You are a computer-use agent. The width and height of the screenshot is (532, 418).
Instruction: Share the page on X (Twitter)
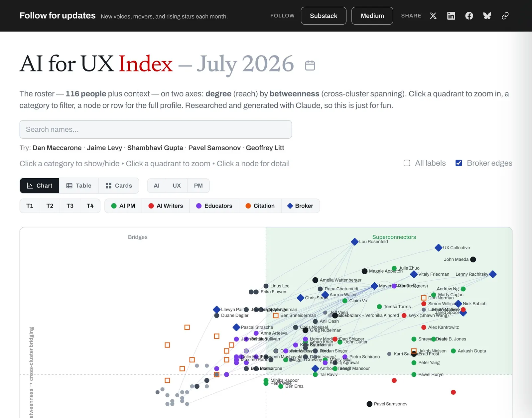click(433, 16)
